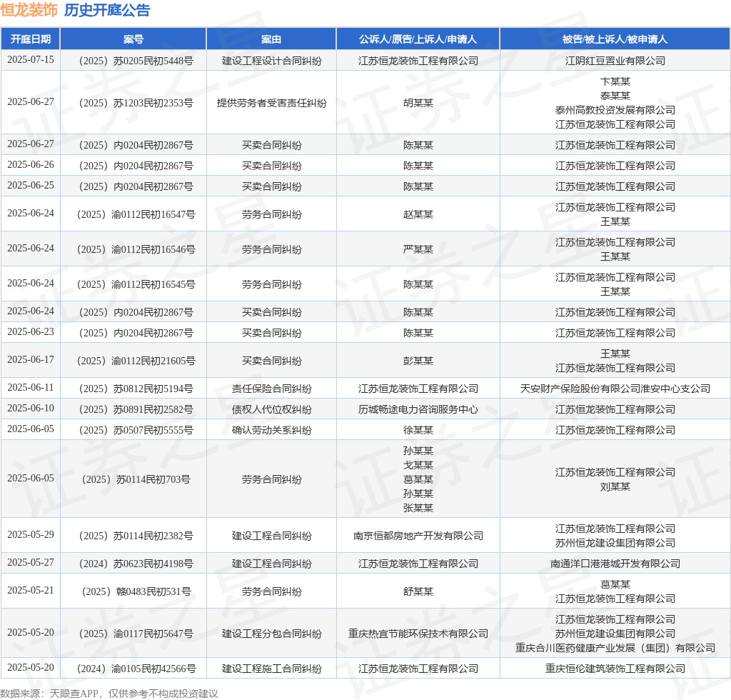Click defendant 江阴红豆置业有限公司
This screenshot has height=700, width=731.
(615, 61)
